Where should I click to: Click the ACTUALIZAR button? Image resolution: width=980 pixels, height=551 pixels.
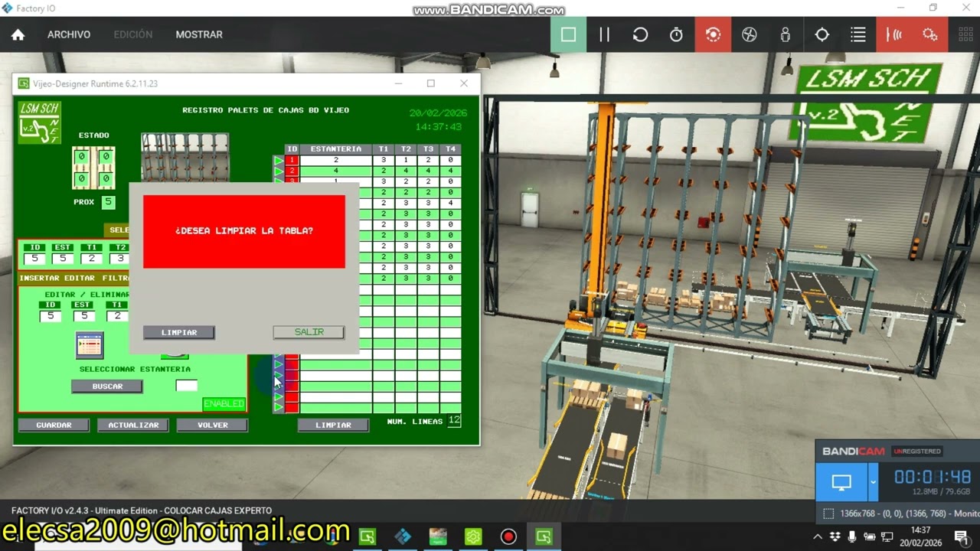133,425
